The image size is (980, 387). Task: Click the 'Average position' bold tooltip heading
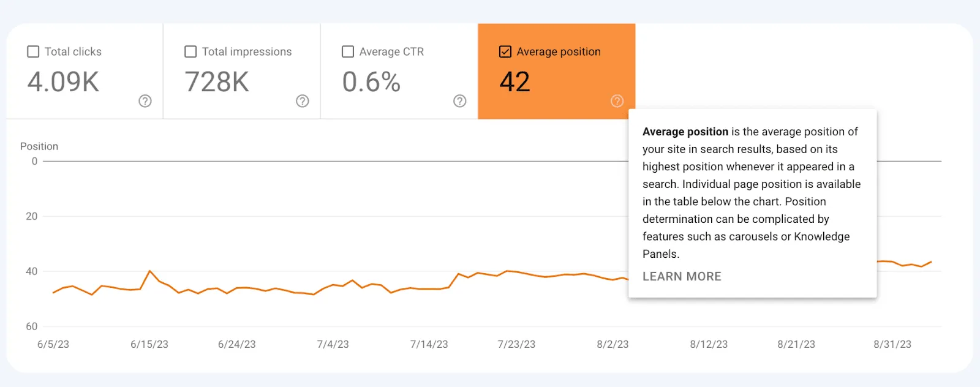685,132
